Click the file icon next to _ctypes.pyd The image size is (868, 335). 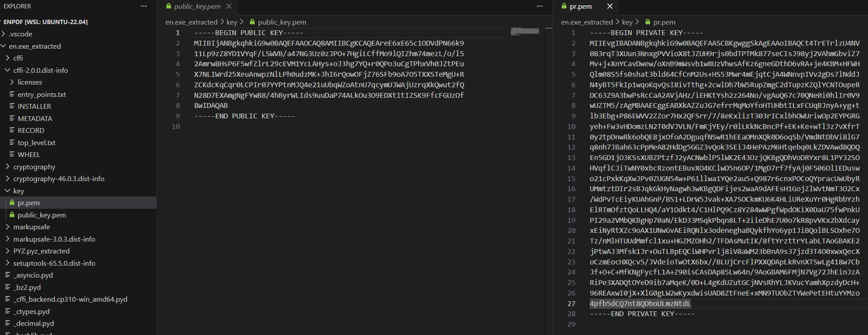click(x=8, y=311)
